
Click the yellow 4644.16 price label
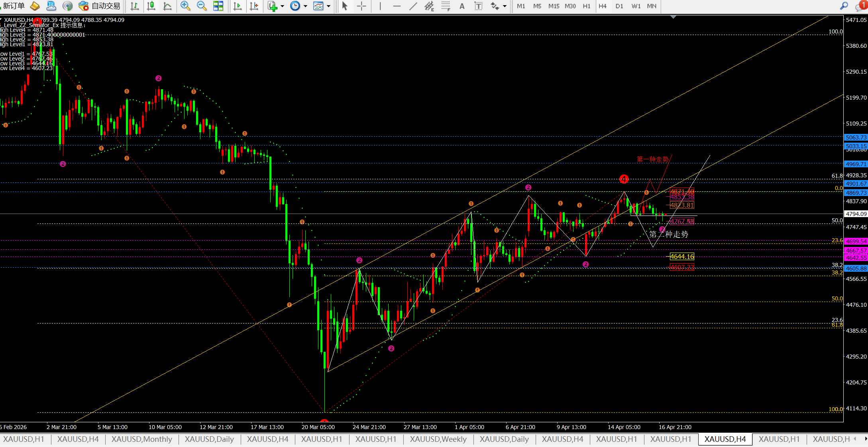682,257
